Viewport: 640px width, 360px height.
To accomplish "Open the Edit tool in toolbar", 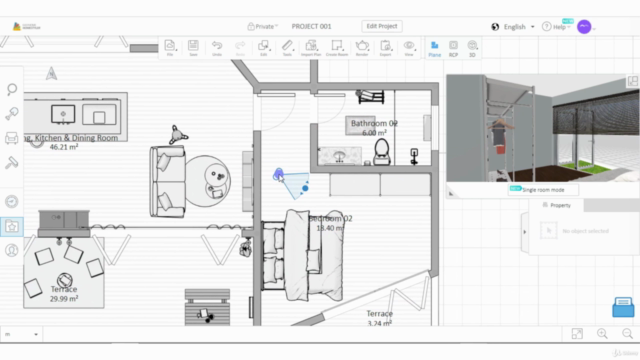I will [264, 48].
